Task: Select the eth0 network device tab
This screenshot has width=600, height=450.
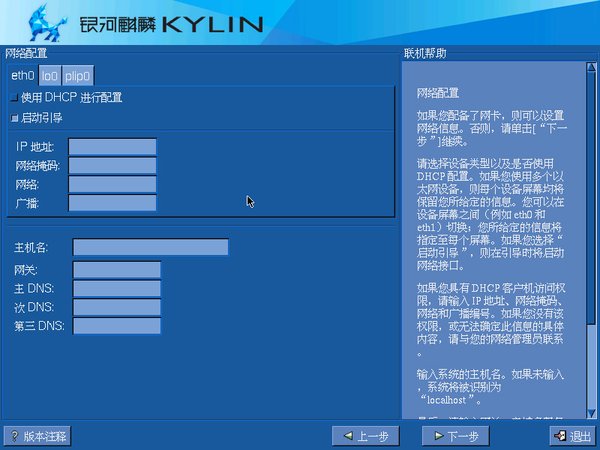Action: coord(23,75)
